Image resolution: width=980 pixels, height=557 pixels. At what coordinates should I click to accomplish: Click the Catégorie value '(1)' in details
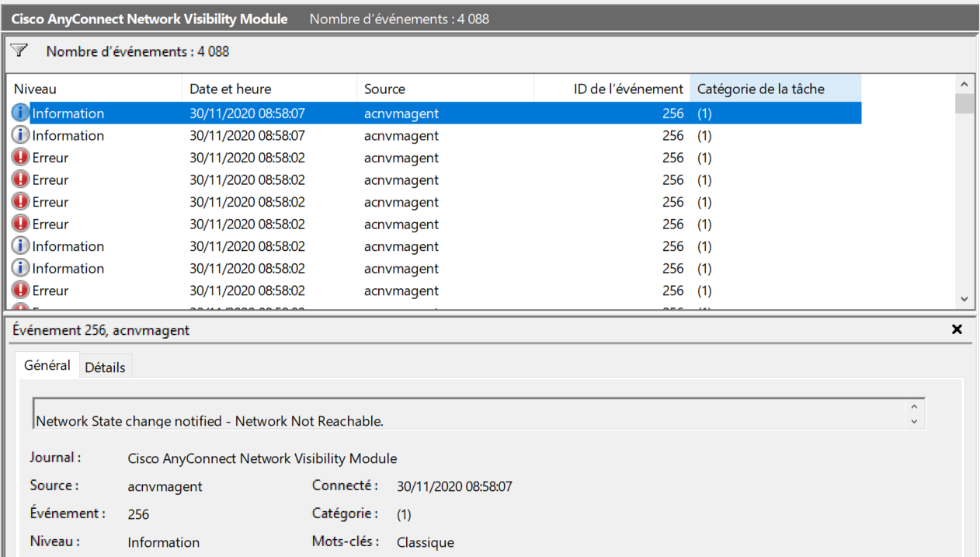click(x=404, y=514)
